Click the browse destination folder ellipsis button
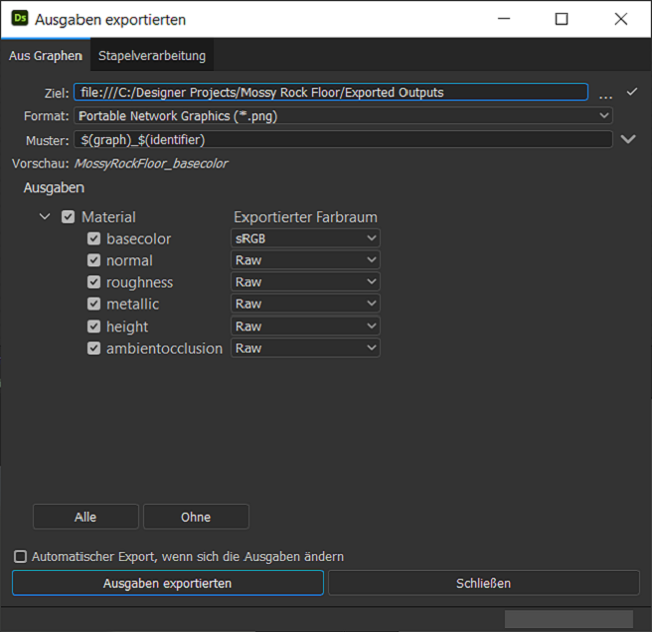Viewport: 652px width, 632px height. tap(605, 93)
